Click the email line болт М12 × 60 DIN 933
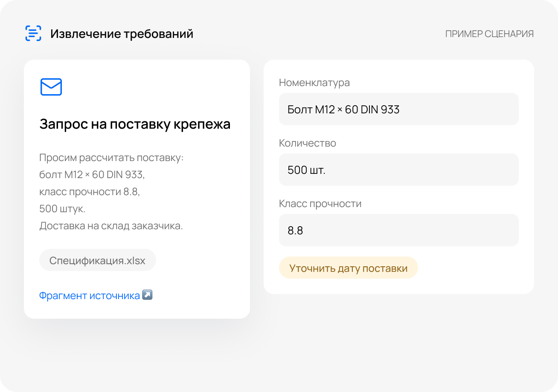Screen dimensions: 558x392 pos(92,175)
